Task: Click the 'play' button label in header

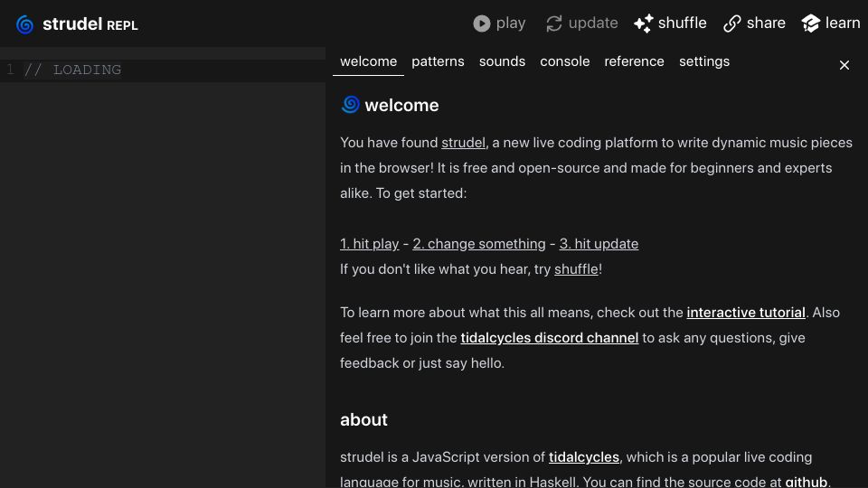Action: pyautogui.click(x=510, y=23)
